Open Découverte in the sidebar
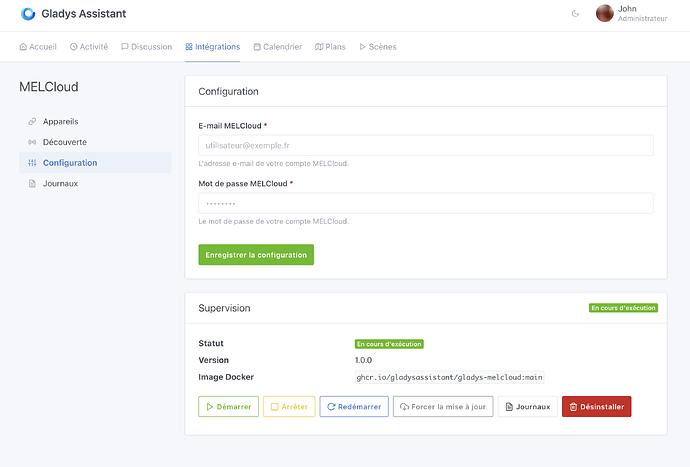Image resolution: width=690 pixels, height=467 pixels. click(95, 142)
